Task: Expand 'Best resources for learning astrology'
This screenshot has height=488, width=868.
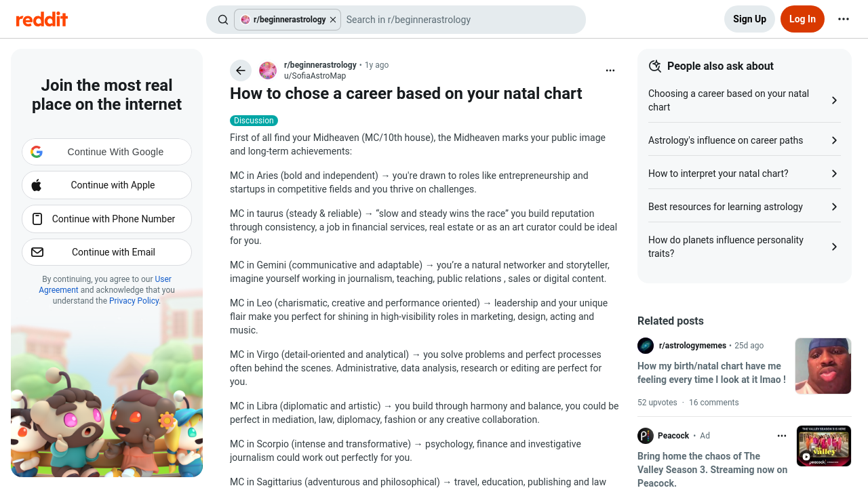Action: 745,207
